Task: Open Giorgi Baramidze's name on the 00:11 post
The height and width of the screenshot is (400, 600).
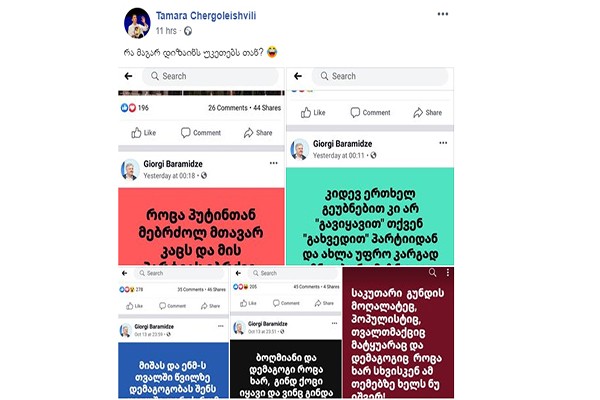Action: [342, 144]
